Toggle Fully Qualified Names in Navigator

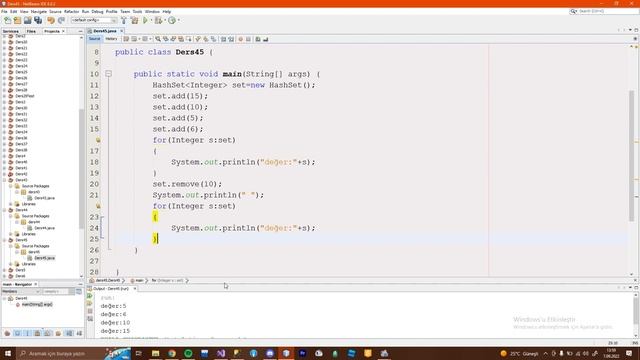click(58, 333)
